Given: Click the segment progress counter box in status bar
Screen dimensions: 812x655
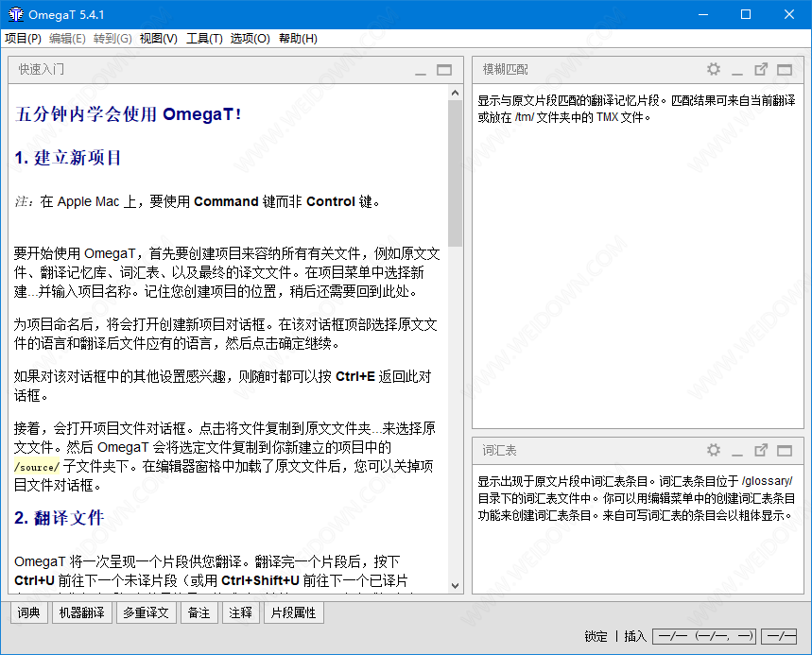Looking at the screenshot, I should point(704,636).
